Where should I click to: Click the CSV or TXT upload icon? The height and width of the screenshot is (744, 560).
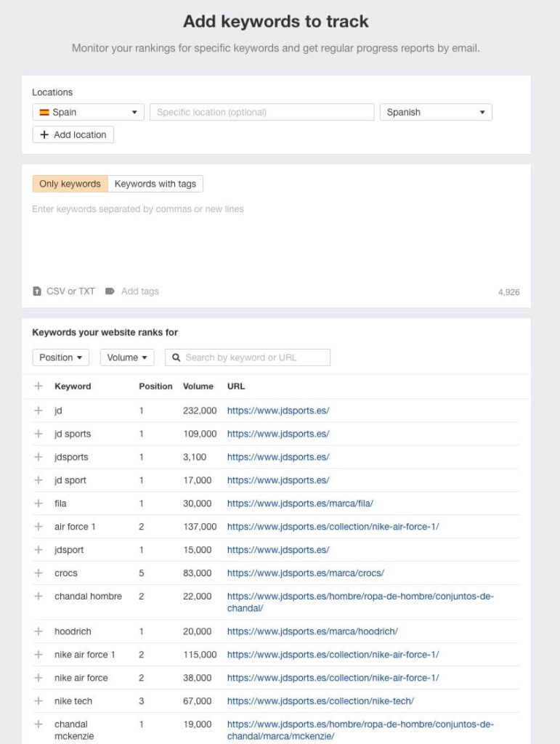tap(37, 291)
